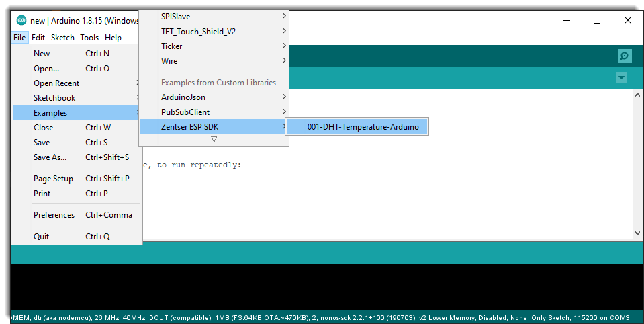Expand the Open Recent submenu
Screen dimensions: 644x324
[77, 83]
